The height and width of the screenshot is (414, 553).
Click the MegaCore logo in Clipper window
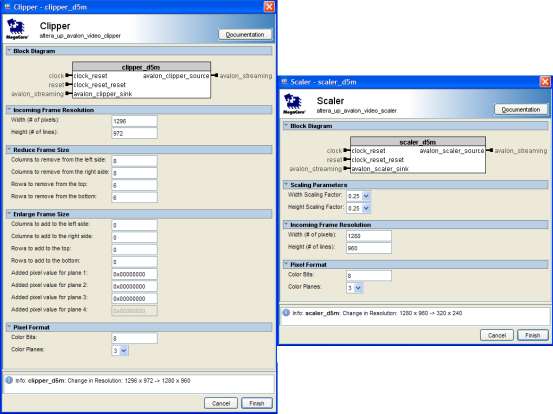[17, 29]
